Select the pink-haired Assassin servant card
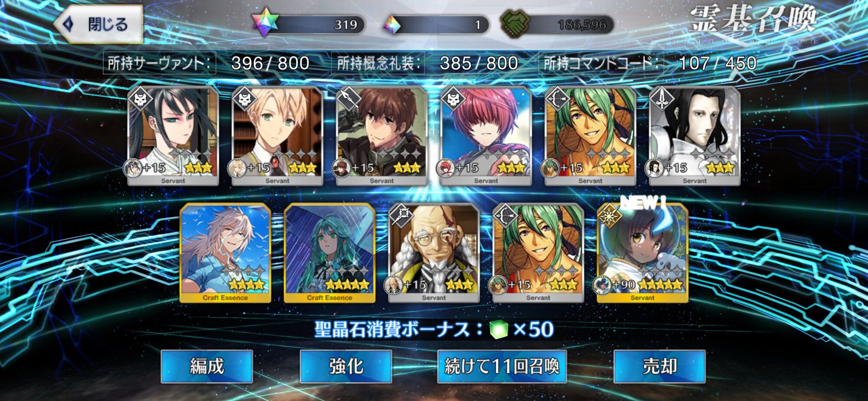 [x=486, y=136]
